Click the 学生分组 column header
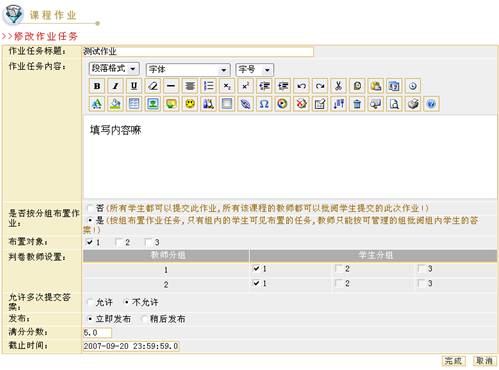Viewport: 499px width, 370px height. [373, 255]
